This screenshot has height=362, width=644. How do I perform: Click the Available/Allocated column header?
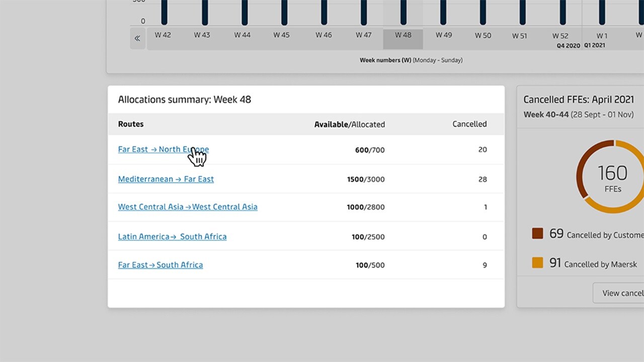tap(349, 124)
